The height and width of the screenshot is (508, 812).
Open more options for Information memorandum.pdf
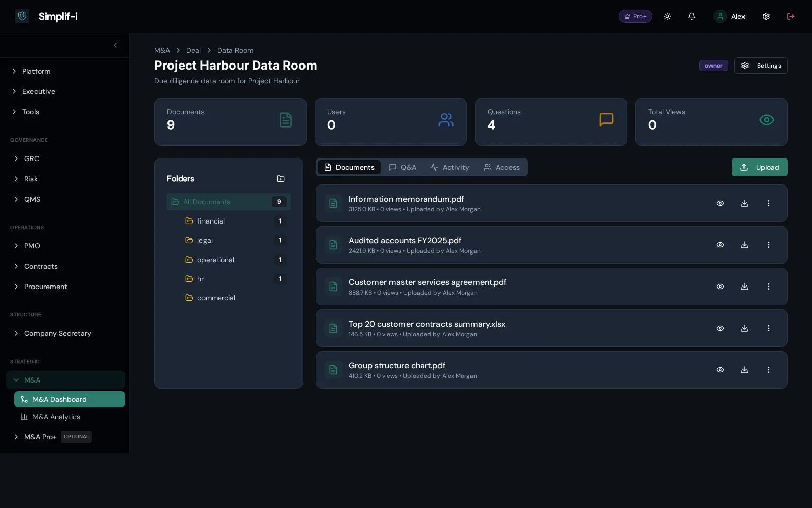(769, 203)
